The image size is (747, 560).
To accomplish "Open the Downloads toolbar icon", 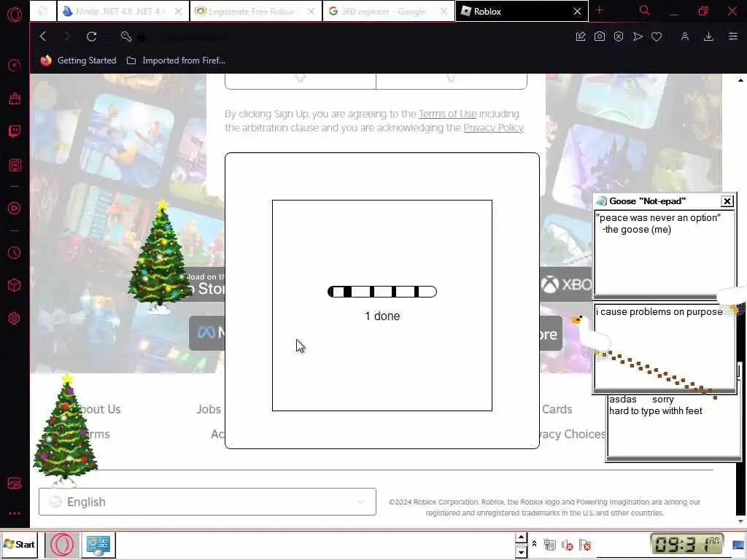I will tap(708, 36).
